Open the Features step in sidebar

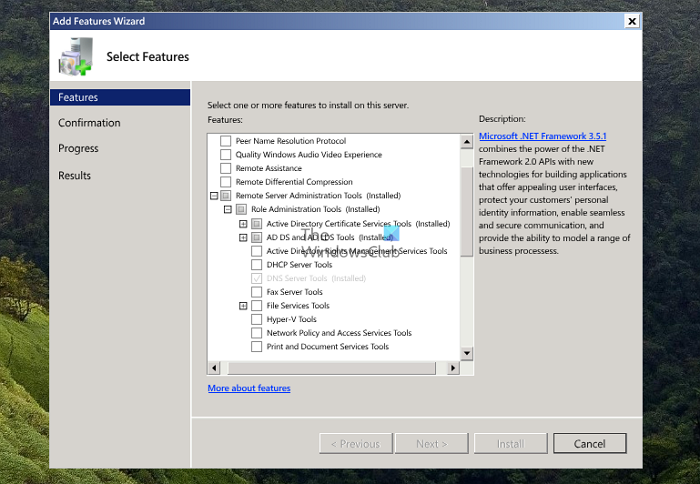(120, 97)
